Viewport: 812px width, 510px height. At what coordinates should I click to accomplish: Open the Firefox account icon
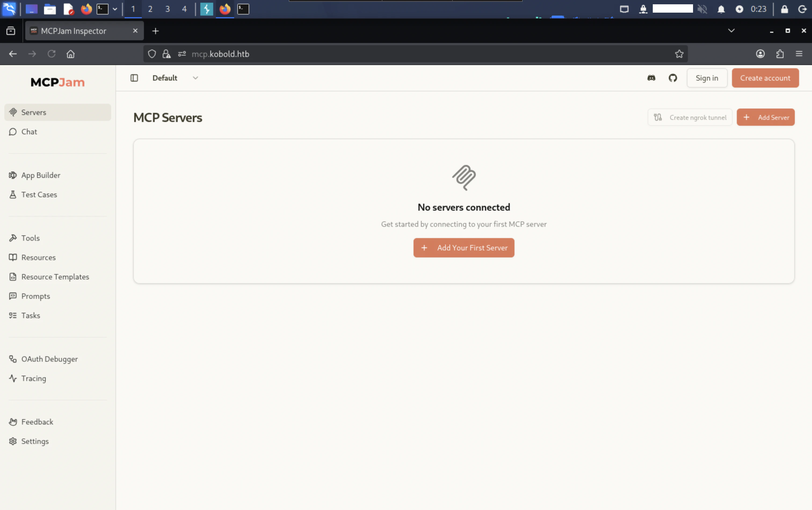(760, 54)
